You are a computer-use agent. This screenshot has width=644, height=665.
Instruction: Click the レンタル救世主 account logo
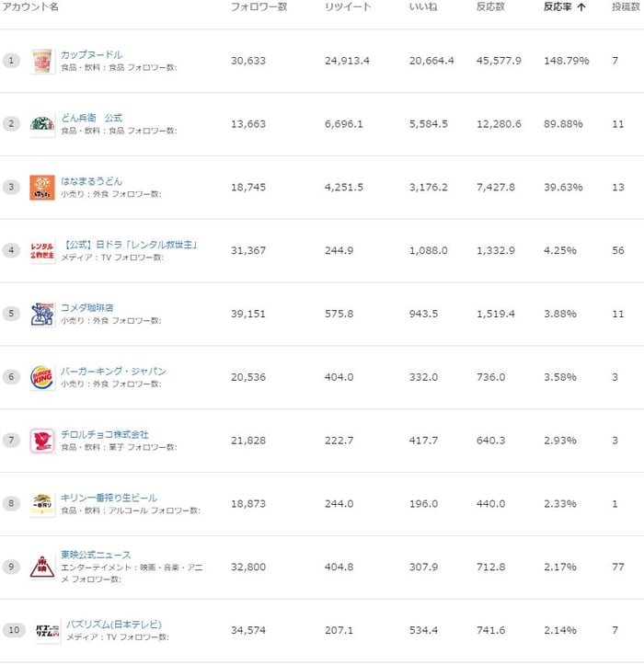[42, 251]
